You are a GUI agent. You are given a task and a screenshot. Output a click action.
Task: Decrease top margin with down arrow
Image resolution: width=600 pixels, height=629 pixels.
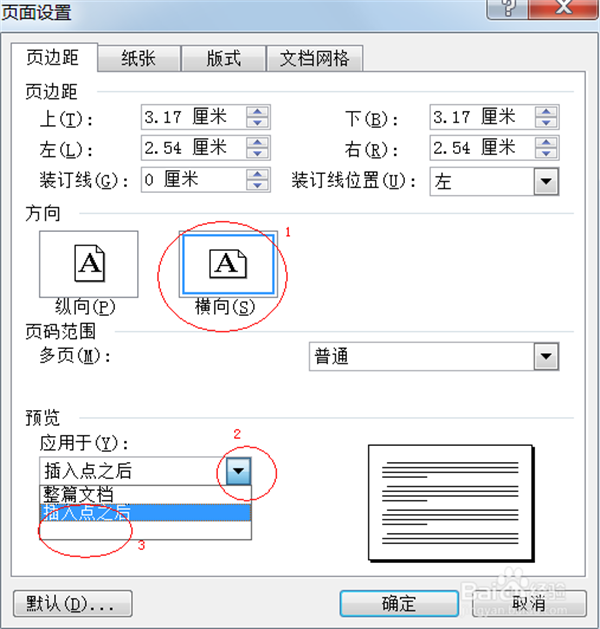coord(257,122)
